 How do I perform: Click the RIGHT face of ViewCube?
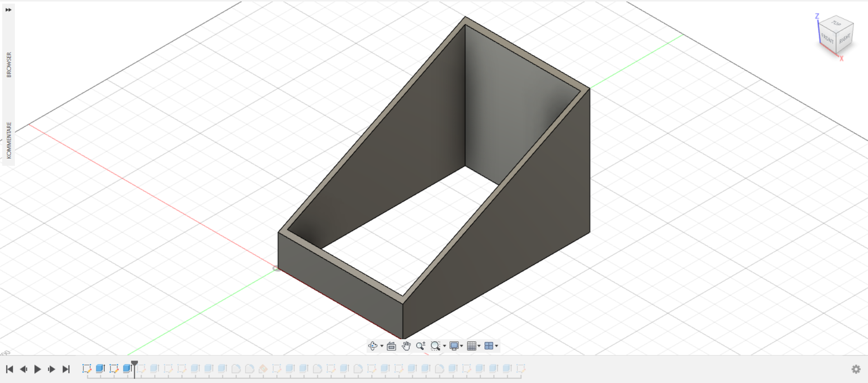tap(844, 38)
